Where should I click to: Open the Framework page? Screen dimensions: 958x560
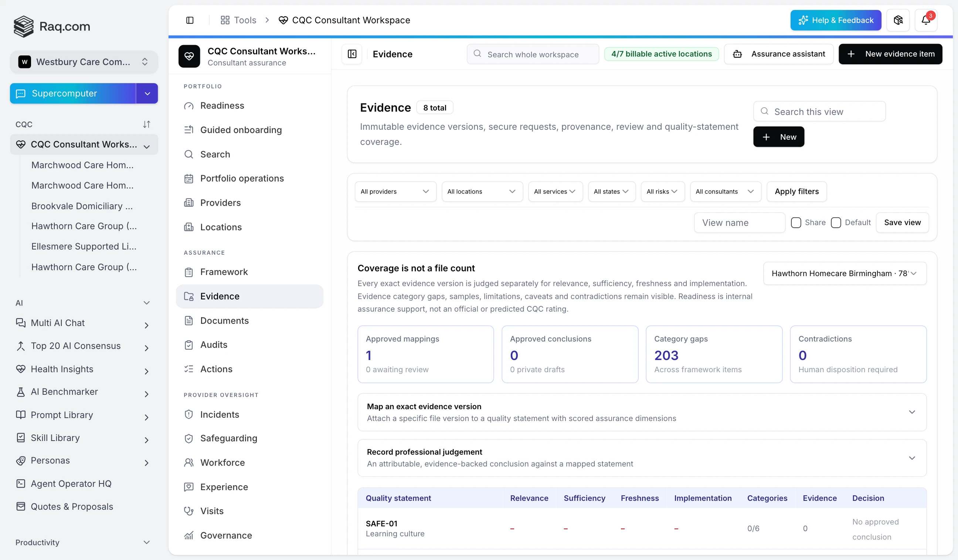pos(249,272)
